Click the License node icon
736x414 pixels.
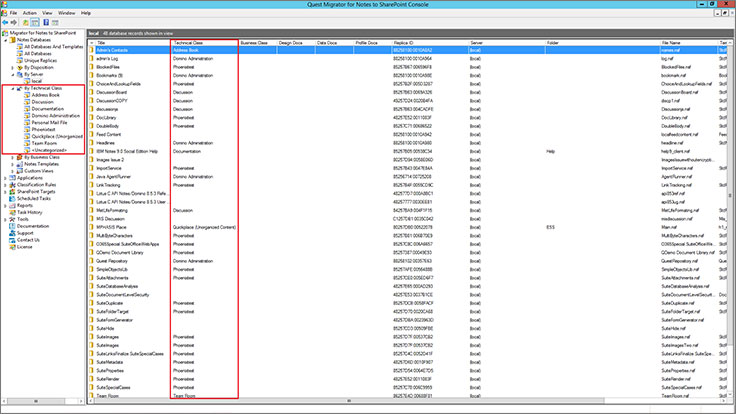[13, 247]
